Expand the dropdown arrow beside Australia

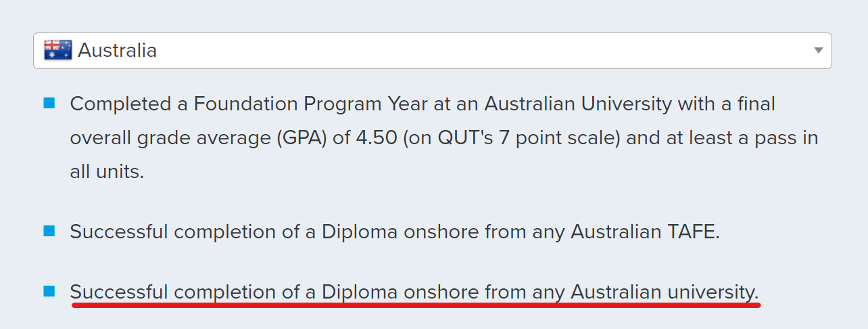coord(818,51)
